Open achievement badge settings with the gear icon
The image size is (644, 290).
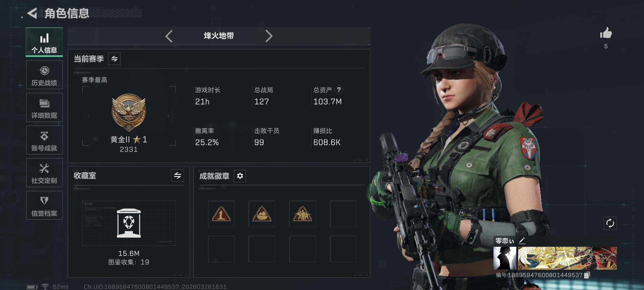(240, 176)
